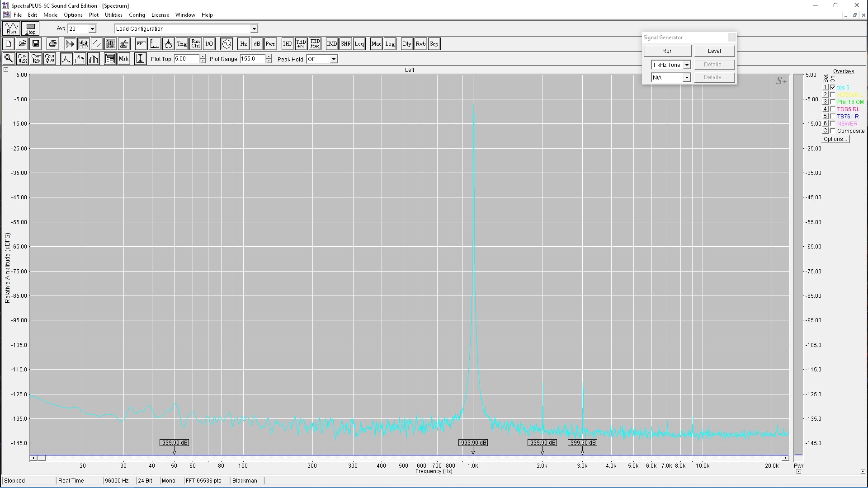Uncheck the tds 5 overlay checkbox
The image size is (868, 488).
(x=833, y=87)
